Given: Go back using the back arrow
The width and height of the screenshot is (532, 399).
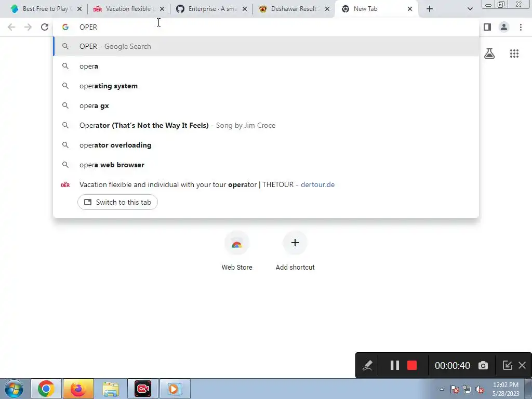Looking at the screenshot, I should 11,27.
